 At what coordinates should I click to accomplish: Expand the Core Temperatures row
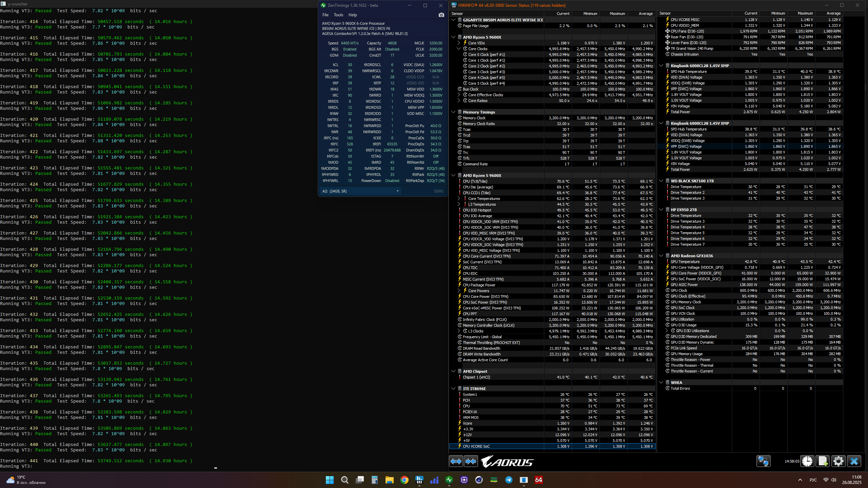pos(459,199)
